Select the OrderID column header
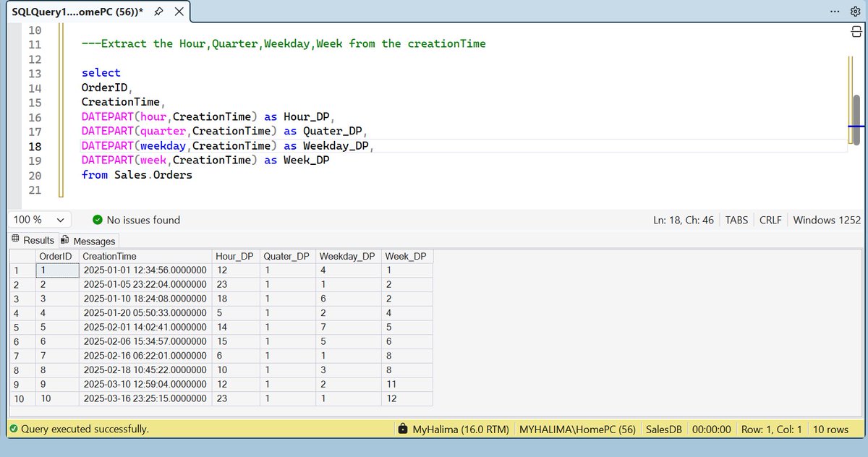Screen dimensions: 868x457 (x=57, y=256)
